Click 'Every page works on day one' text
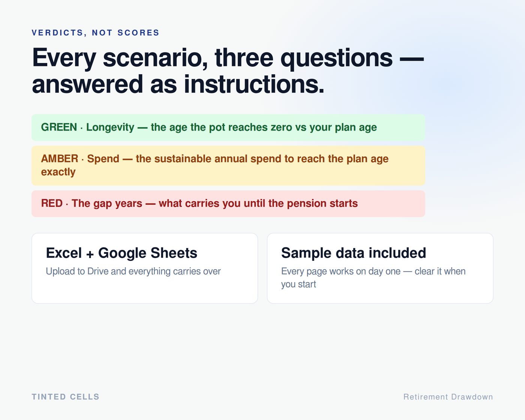 341,271
